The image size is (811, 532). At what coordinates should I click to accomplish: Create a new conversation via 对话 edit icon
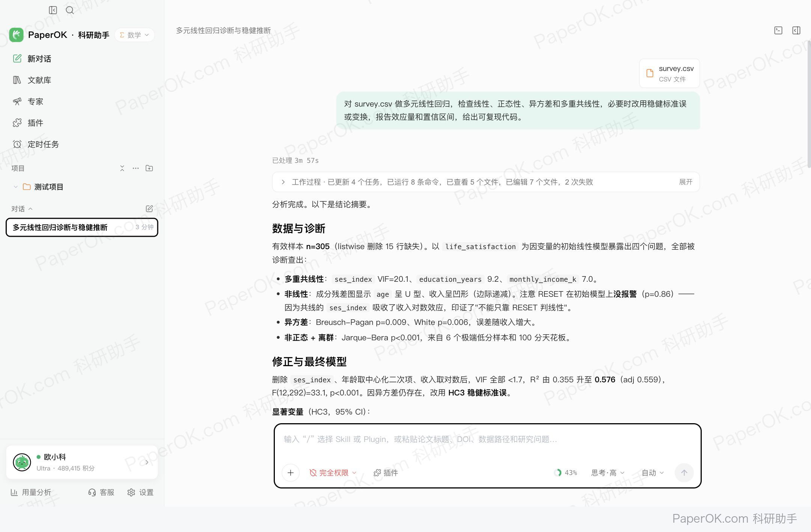pyautogui.click(x=149, y=209)
